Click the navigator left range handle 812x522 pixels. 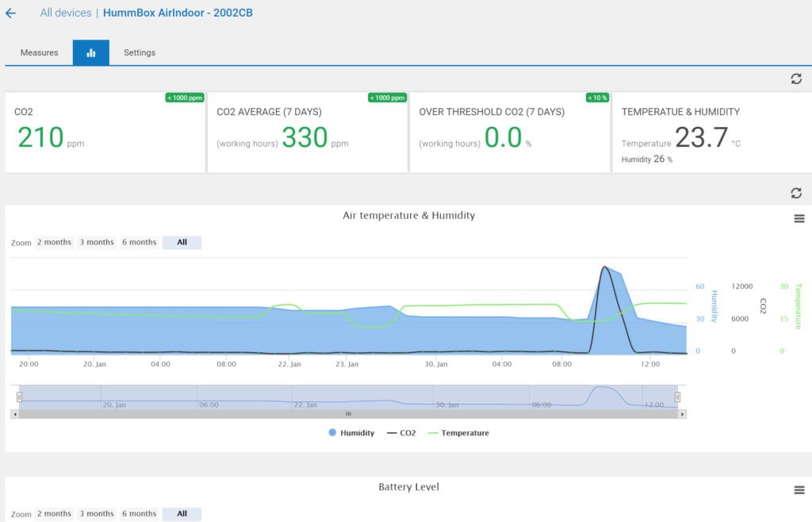click(19, 397)
